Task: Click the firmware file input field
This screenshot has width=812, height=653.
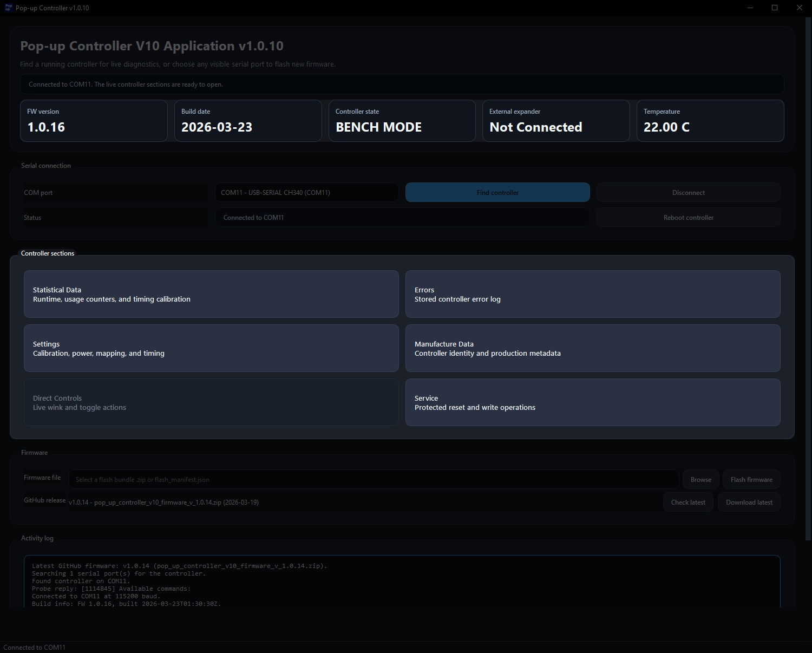Action: point(374,479)
